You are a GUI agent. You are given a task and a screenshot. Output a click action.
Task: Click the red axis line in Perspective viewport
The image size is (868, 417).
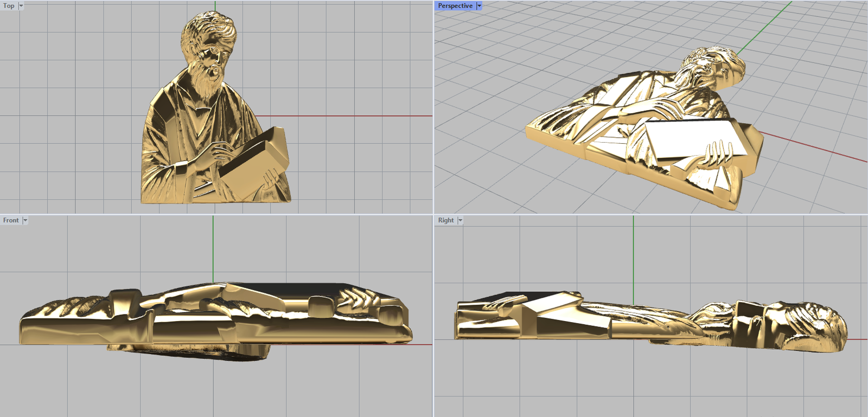(814, 147)
